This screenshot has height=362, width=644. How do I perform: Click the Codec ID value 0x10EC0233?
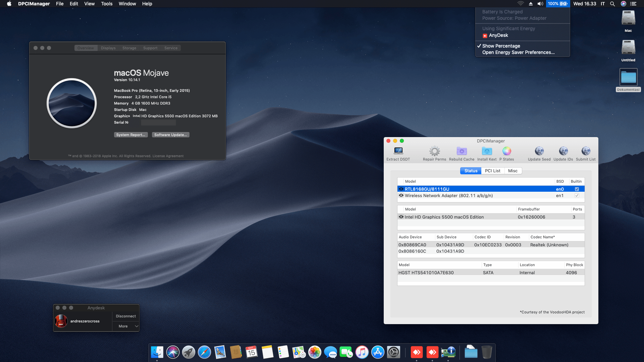(x=488, y=245)
